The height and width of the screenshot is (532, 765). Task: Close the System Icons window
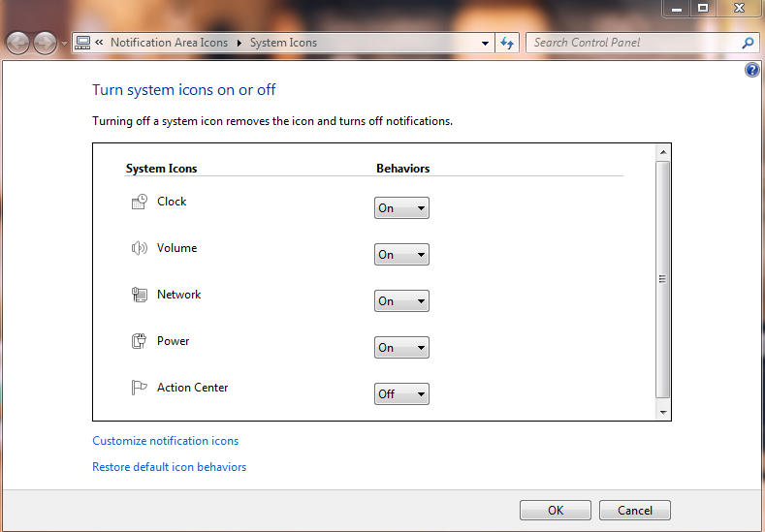click(x=739, y=9)
